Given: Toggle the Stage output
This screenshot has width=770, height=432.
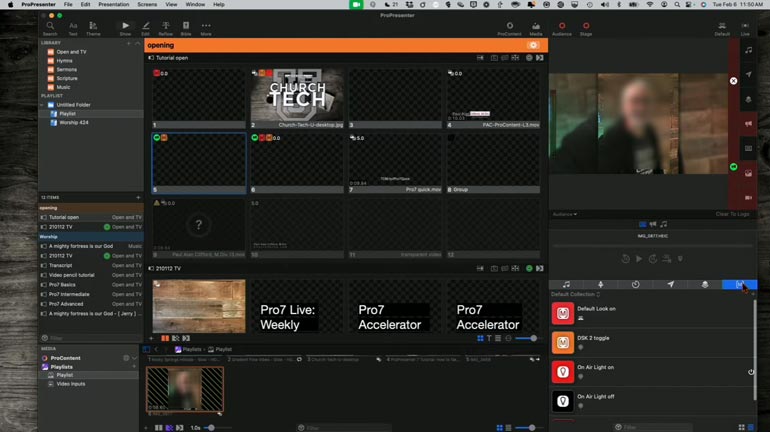Looking at the screenshot, I should tap(586, 28).
